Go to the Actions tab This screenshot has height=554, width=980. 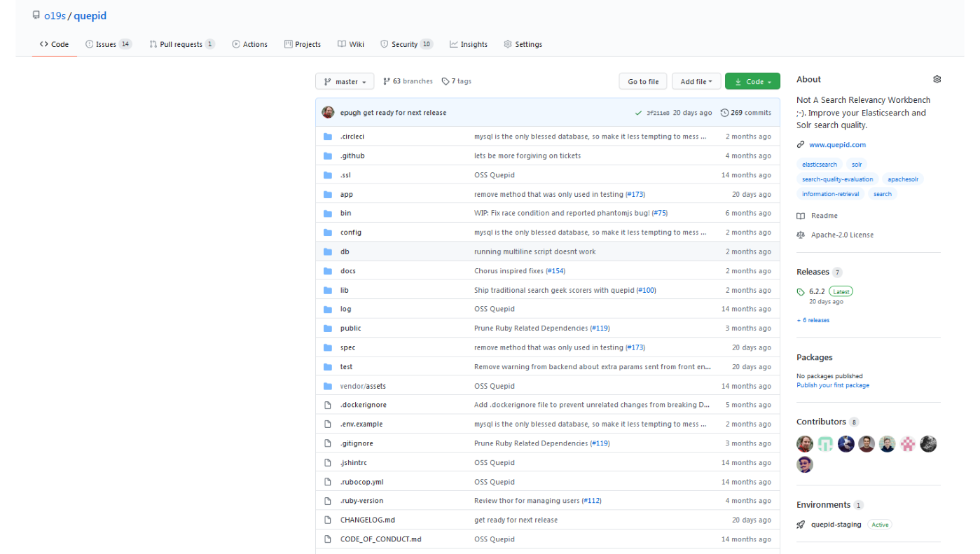(x=249, y=44)
